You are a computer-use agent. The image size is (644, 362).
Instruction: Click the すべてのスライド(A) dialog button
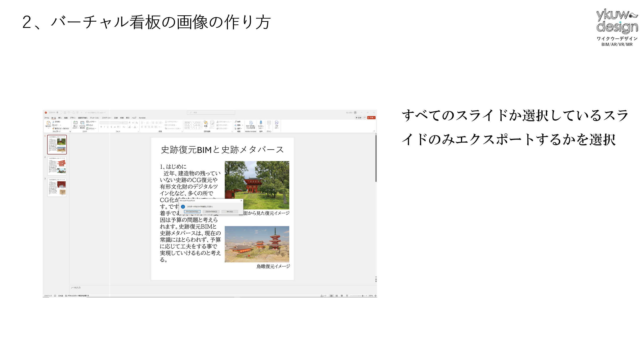tap(192, 212)
